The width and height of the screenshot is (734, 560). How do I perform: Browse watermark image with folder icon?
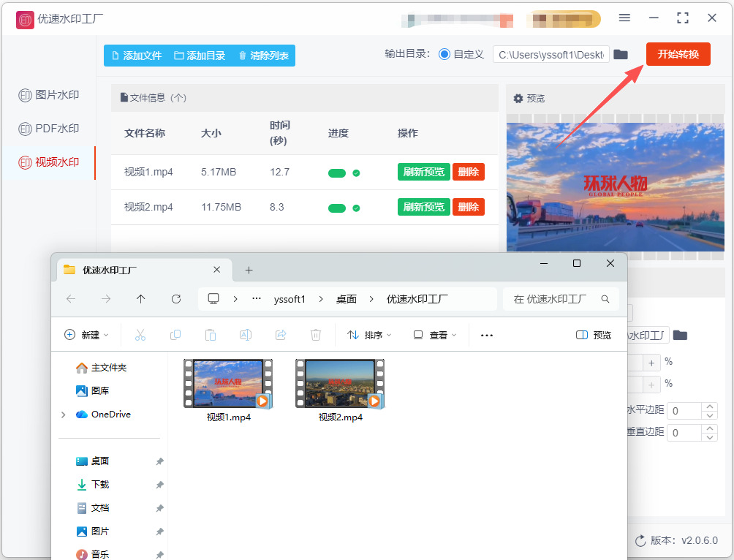680,336
